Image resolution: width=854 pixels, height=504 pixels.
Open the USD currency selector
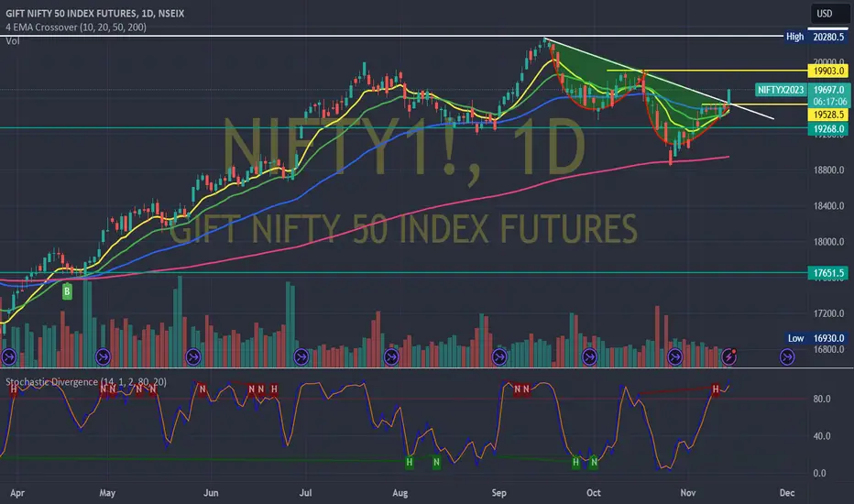[x=829, y=14]
